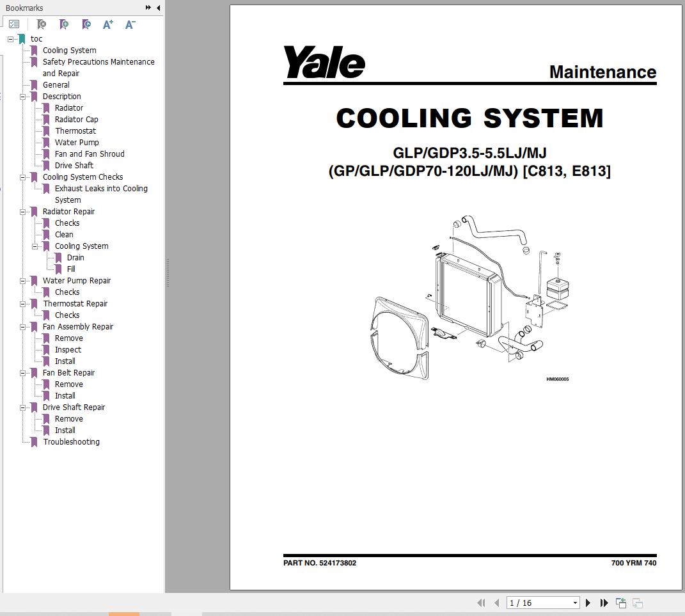The width and height of the screenshot is (685, 616).
Task: Click the COOLING SYSTEM page heading
Action: [469, 118]
